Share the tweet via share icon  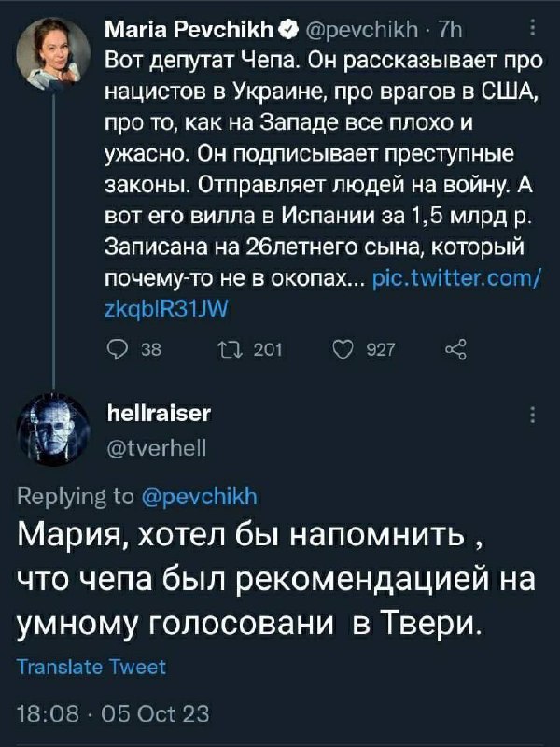(x=456, y=350)
